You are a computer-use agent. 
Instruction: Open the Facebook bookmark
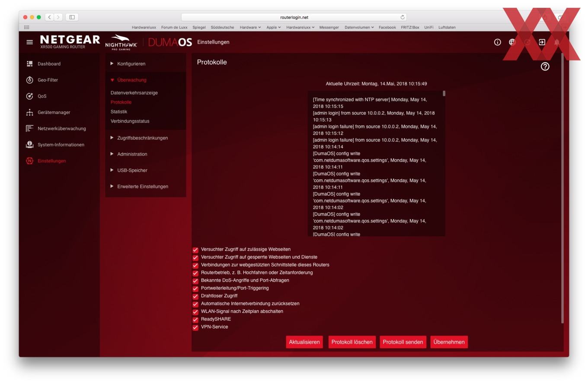387,27
